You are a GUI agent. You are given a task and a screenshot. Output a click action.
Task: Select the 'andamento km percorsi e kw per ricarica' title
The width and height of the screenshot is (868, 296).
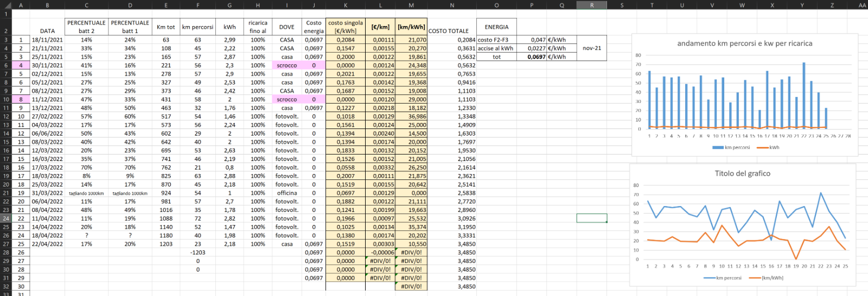[x=744, y=43]
